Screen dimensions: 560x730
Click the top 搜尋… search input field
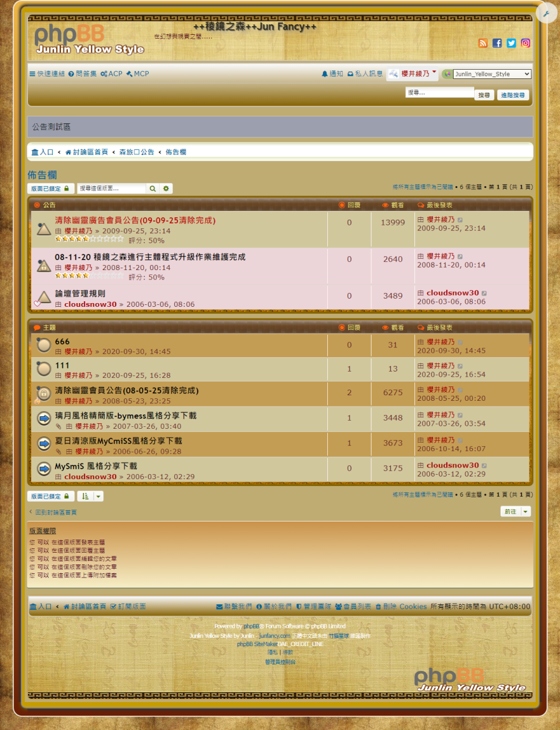click(439, 93)
